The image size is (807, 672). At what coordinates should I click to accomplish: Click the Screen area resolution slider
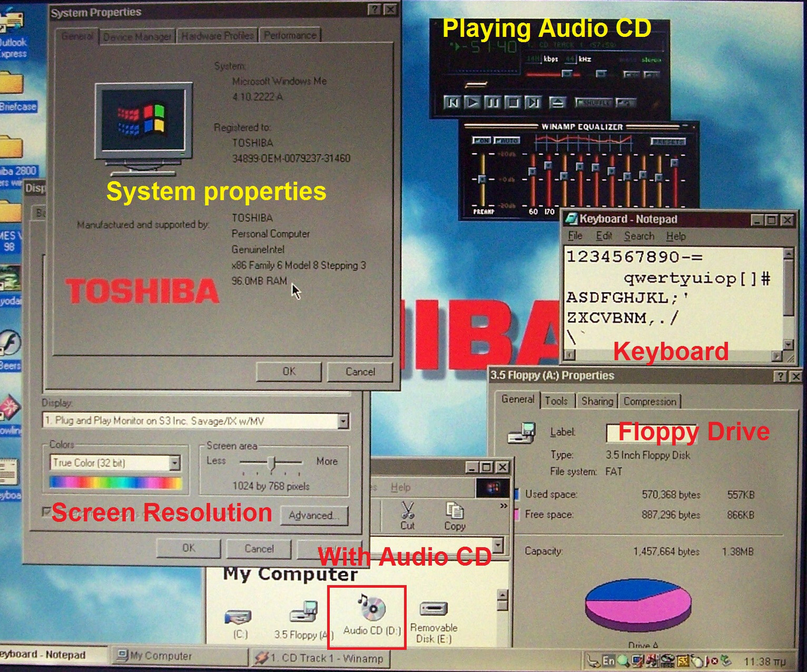tap(271, 462)
